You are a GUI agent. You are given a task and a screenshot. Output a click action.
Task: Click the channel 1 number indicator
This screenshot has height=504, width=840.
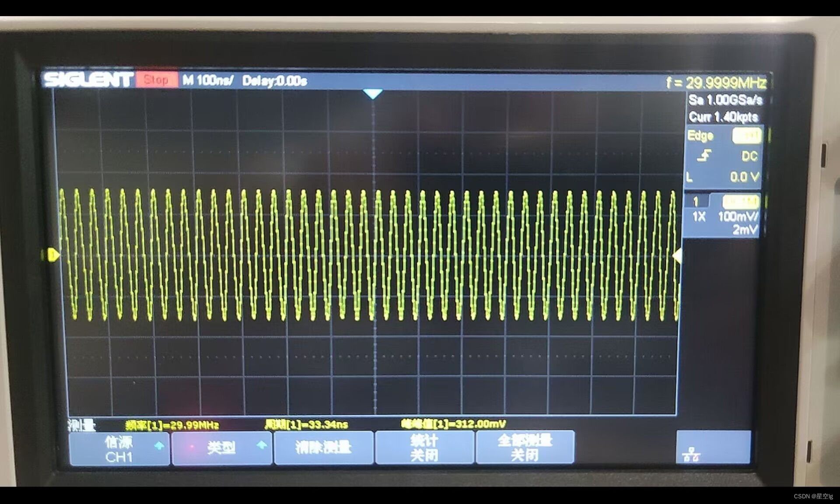pyautogui.click(x=696, y=202)
